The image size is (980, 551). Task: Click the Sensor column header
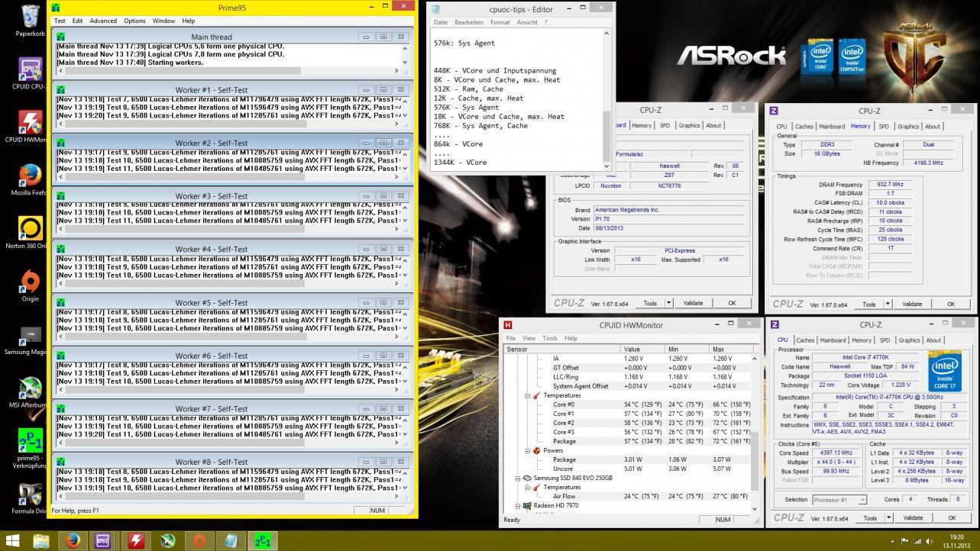tap(562, 349)
